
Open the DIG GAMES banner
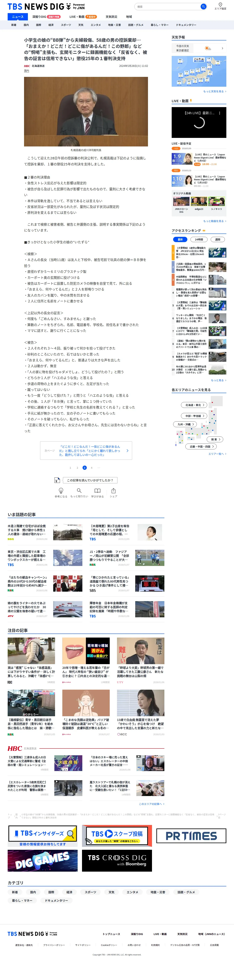[43, 861]
